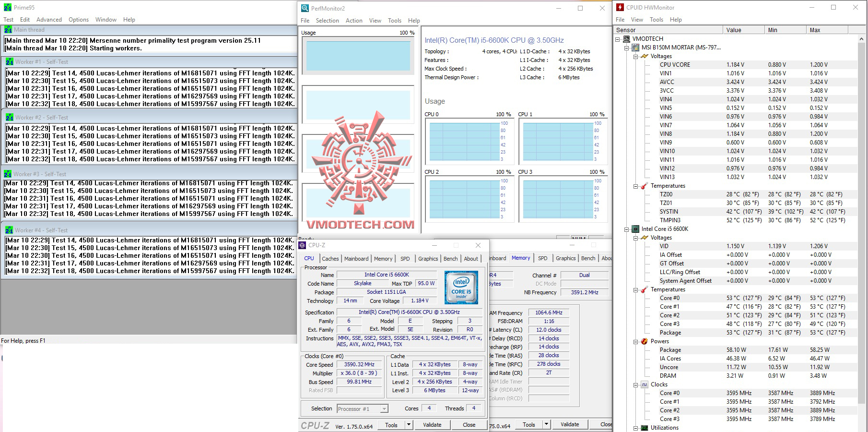Switch to the Caches tab in CPU-Z
Screen dimensions: 868x432
[x=330, y=259]
